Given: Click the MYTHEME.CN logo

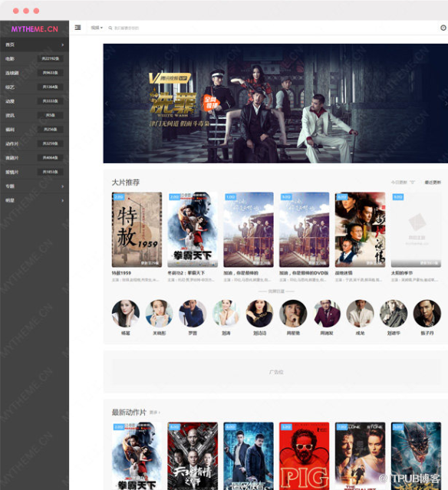Looking at the screenshot, I should 35,29.
